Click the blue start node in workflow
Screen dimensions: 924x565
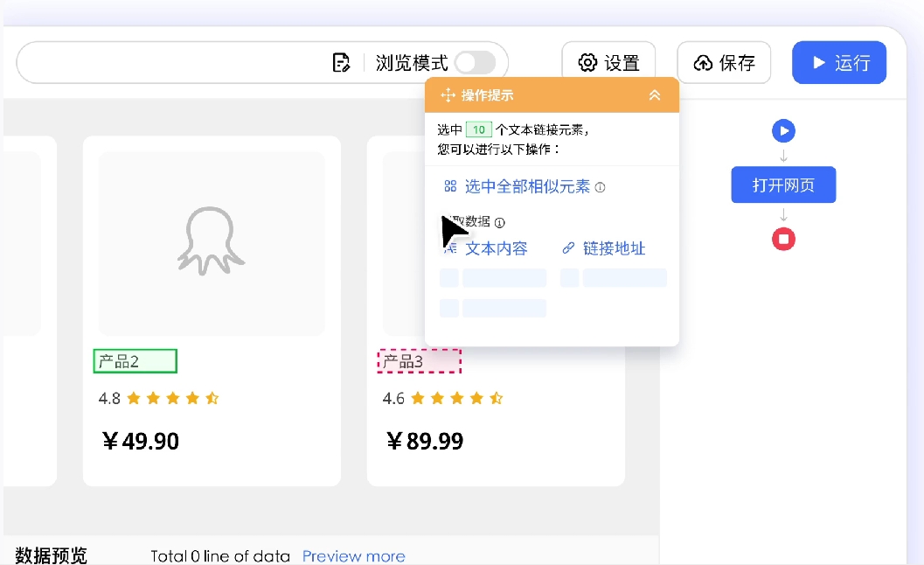[784, 130]
